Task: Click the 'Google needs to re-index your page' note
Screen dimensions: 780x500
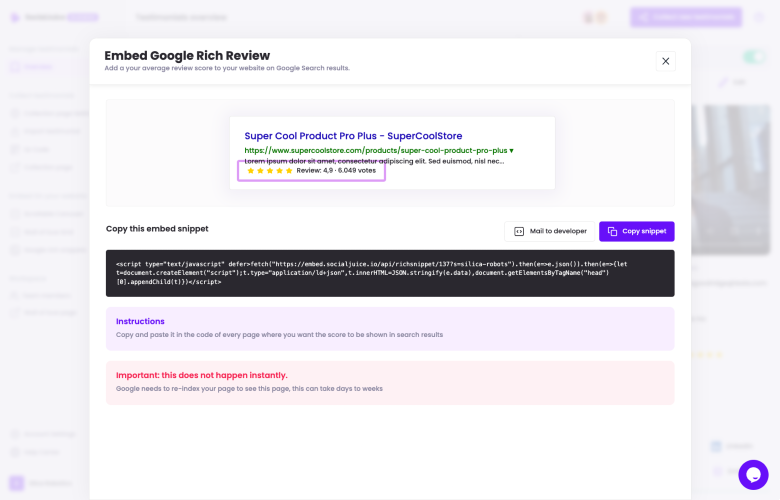Action: pos(249,389)
